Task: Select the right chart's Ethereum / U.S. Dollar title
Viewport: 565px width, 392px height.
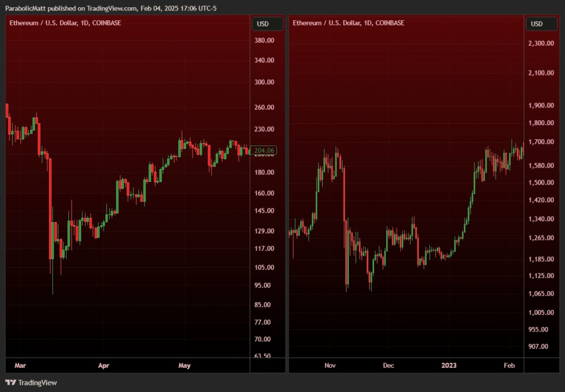Action: pos(348,23)
